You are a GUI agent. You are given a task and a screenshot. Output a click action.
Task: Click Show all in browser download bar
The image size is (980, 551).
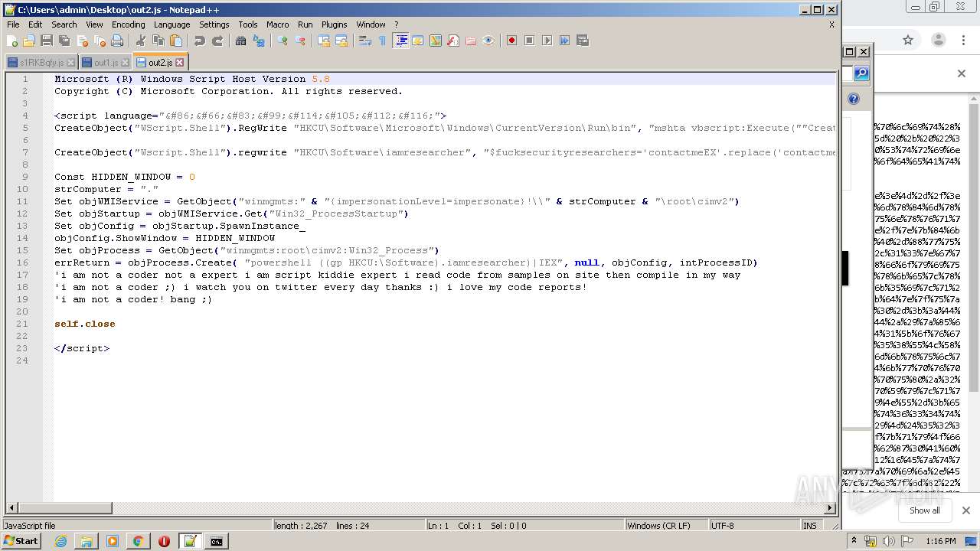[x=924, y=510]
